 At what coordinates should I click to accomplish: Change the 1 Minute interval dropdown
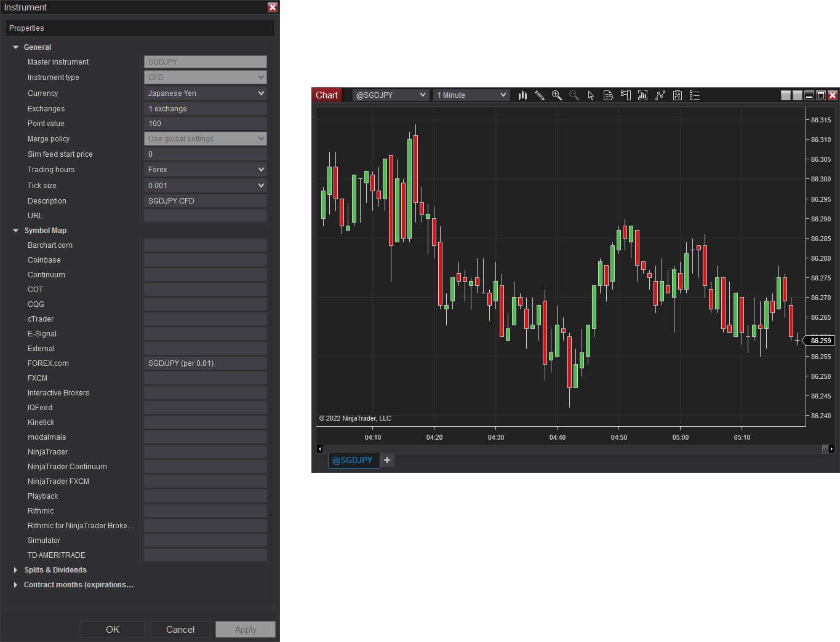471,95
